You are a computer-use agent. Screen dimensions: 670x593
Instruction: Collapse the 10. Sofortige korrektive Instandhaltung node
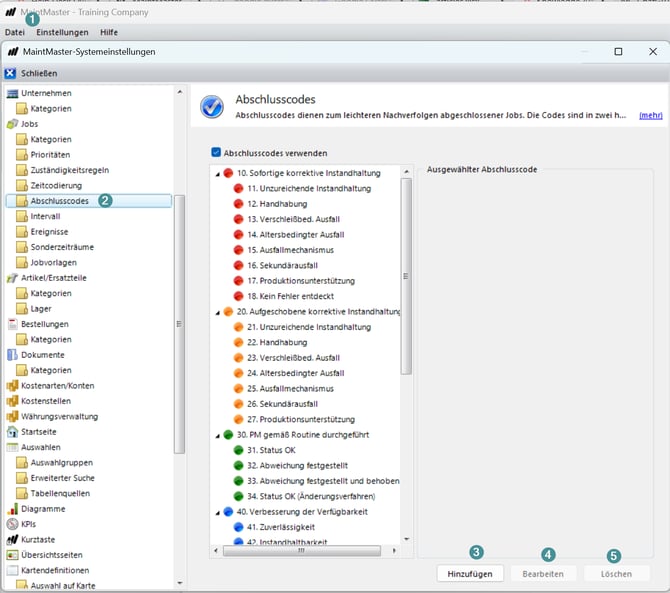pos(217,174)
